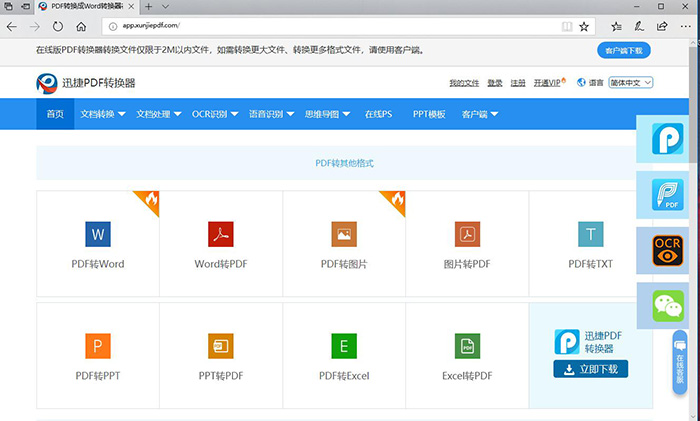Open the PDF转PPT converter icon
Viewport: 700px width, 421px height.
[98, 346]
